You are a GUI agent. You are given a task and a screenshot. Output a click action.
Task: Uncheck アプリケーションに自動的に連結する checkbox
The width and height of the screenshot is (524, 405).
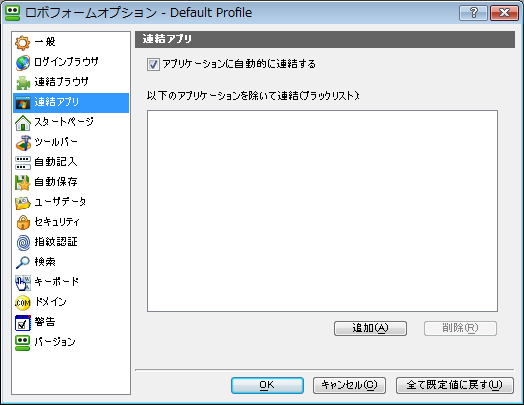[x=153, y=64]
